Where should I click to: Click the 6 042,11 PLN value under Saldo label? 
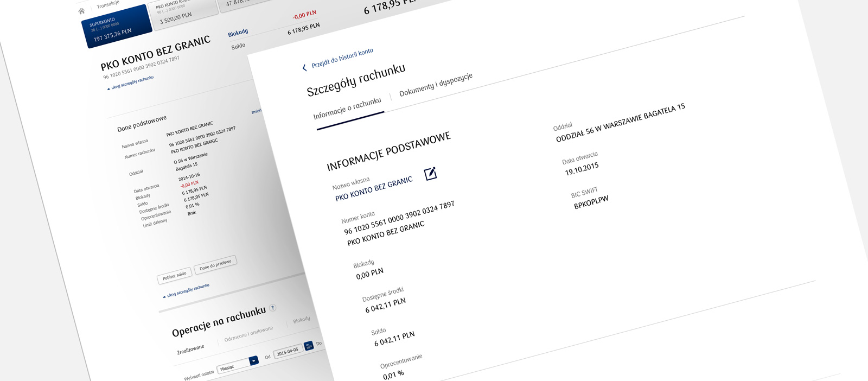(x=394, y=339)
